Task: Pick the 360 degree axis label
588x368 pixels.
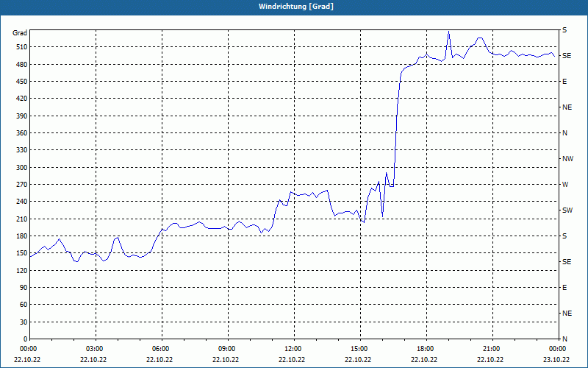Action: coord(22,133)
